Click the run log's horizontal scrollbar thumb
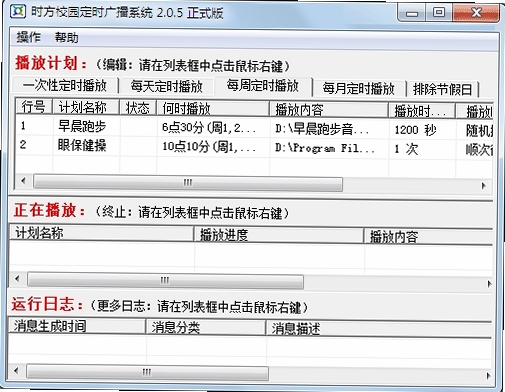The image size is (505, 392). click(x=147, y=372)
